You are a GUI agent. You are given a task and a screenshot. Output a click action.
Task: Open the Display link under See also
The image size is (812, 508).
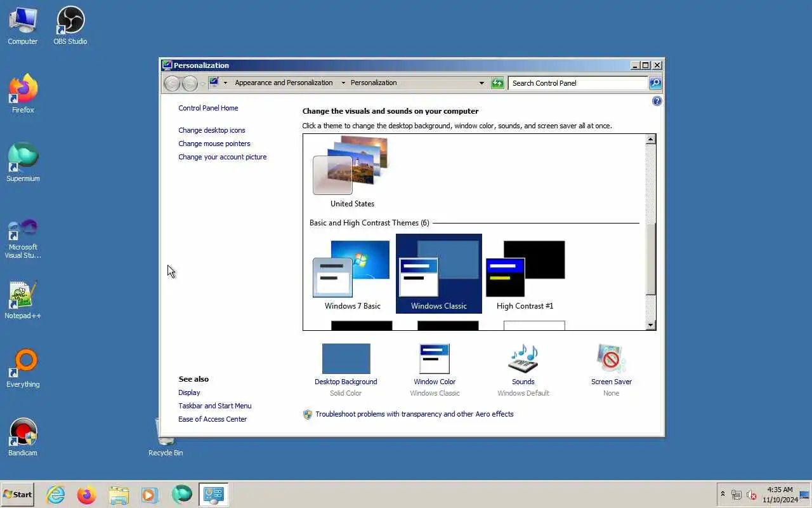pyautogui.click(x=189, y=392)
